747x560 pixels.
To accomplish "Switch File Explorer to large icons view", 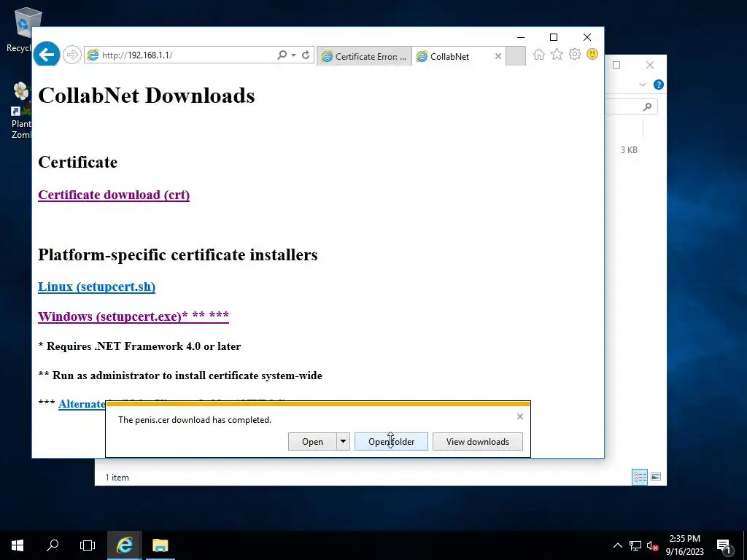I will [656, 477].
